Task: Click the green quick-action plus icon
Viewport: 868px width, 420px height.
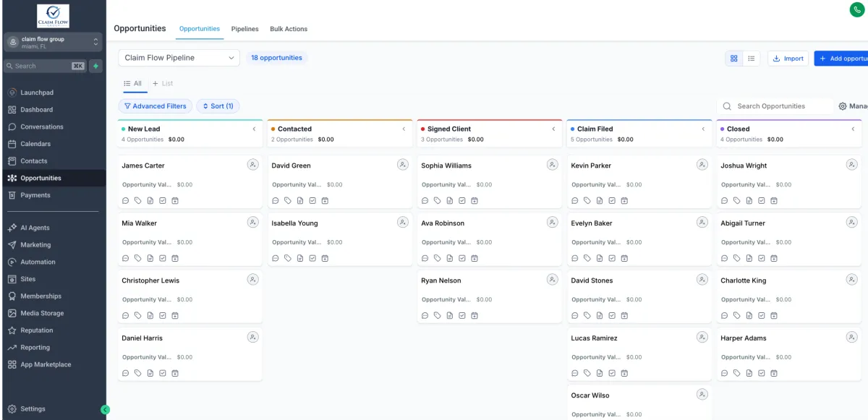Action: click(x=95, y=66)
